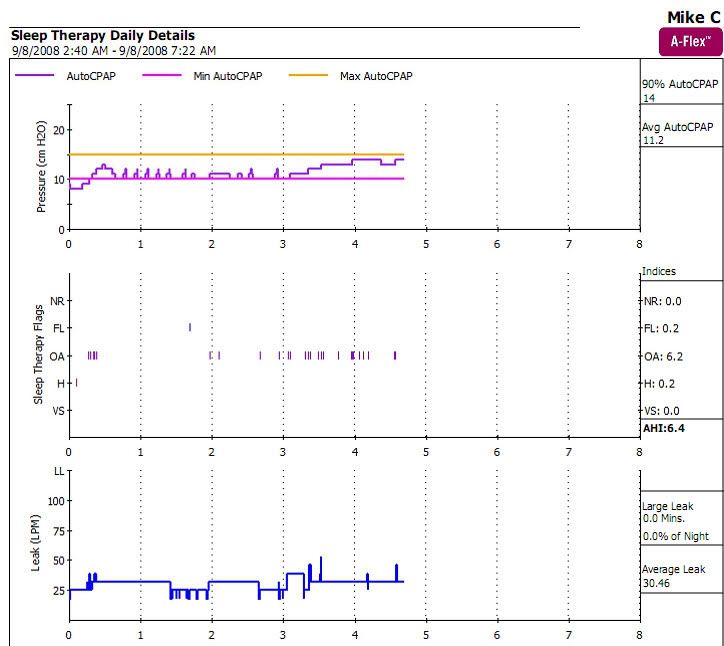Click the 'FL: 0.2' index
This screenshot has height=646, width=724.
pos(662,329)
